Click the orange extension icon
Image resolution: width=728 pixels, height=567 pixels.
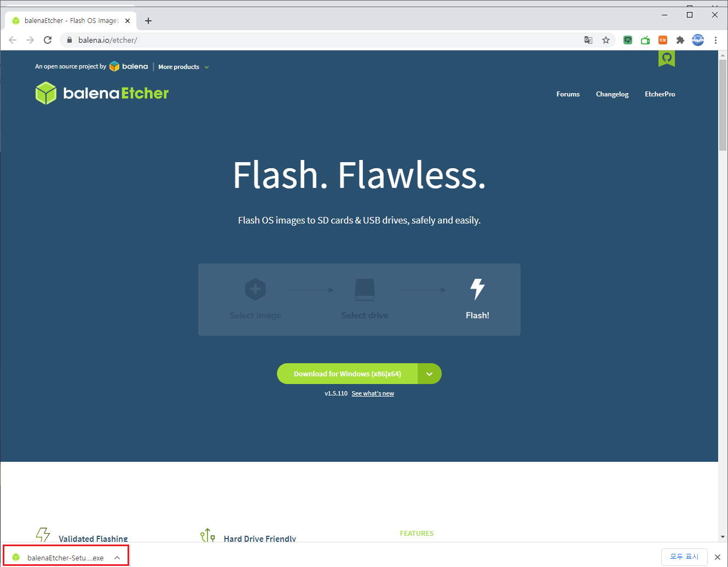click(x=663, y=40)
